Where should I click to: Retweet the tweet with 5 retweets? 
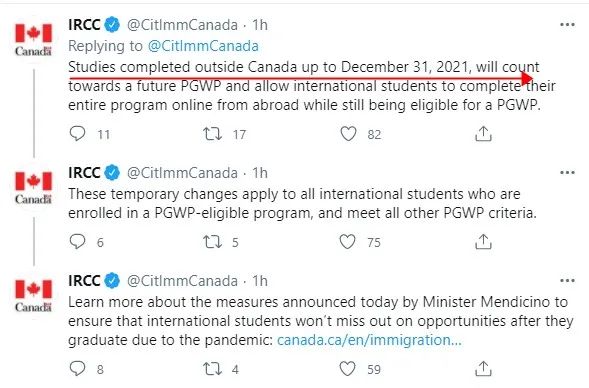coord(213,242)
